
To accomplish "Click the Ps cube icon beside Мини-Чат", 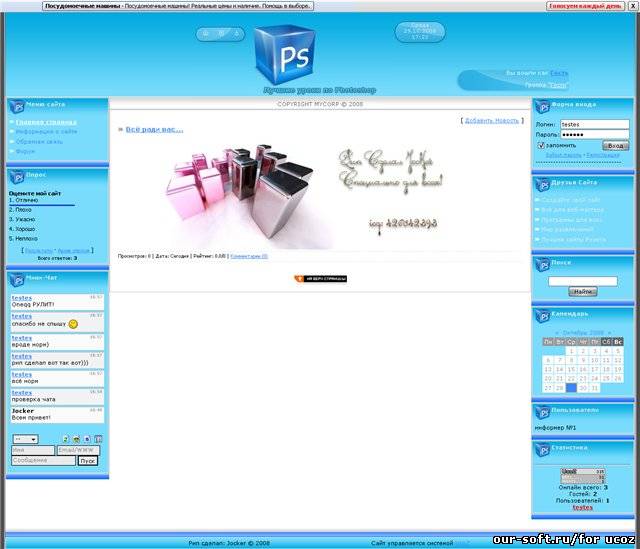I will click(x=17, y=280).
